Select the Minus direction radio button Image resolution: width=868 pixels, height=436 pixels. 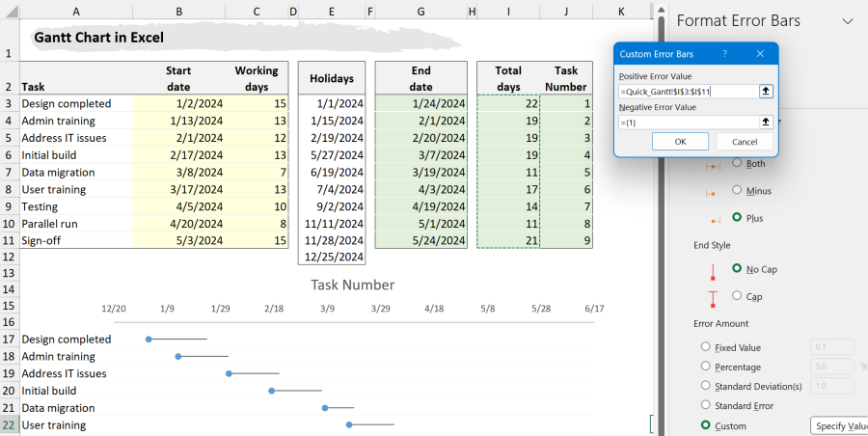point(738,190)
